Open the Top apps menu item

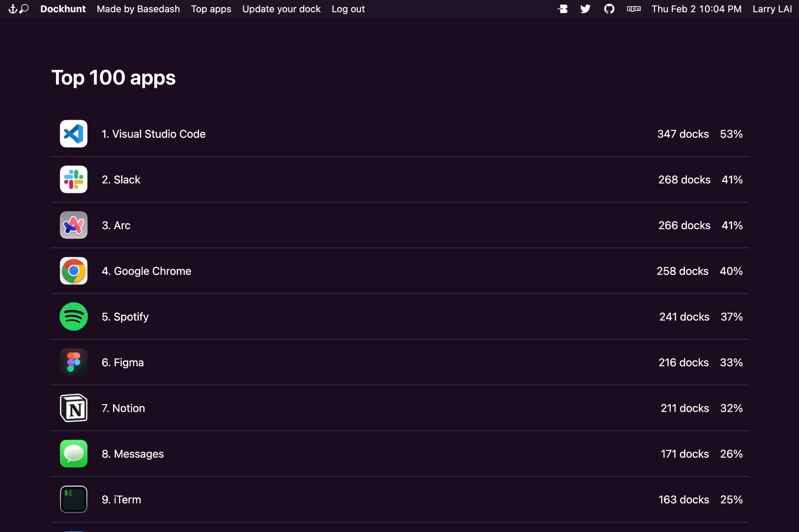pyautogui.click(x=211, y=9)
